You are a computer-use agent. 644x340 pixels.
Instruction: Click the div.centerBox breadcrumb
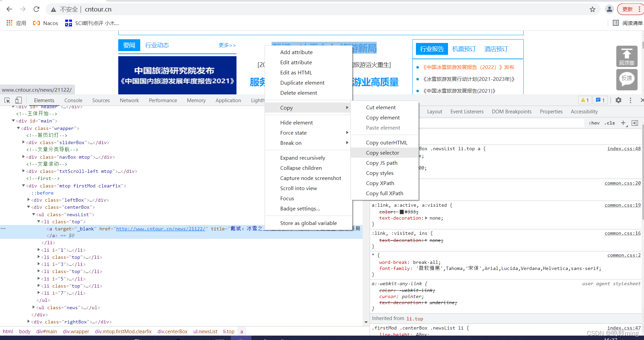pyautogui.click(x=172, y=332)
